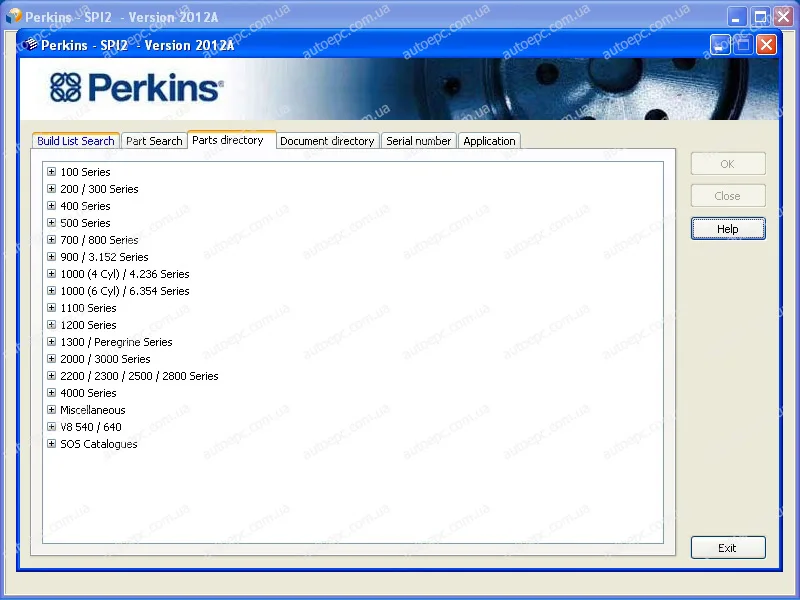Select the 1000 (6 Cyl) / 6.354 Series label
The image size is (800, 600).
(x=124, y=291)
